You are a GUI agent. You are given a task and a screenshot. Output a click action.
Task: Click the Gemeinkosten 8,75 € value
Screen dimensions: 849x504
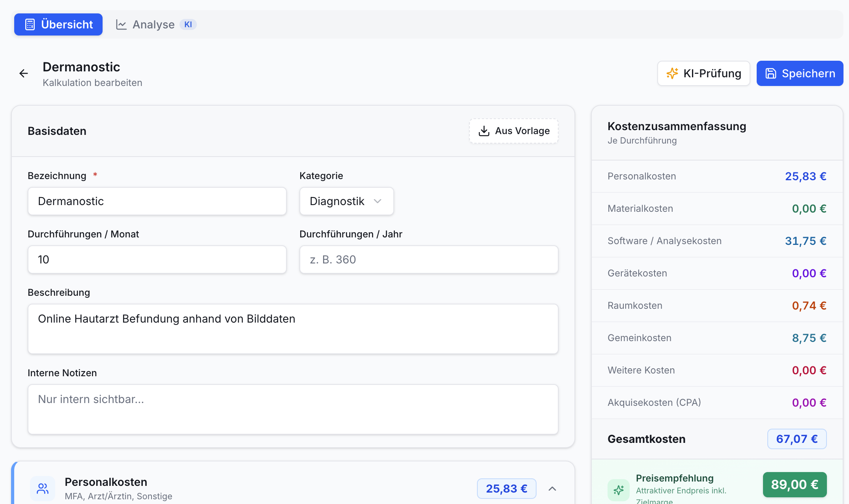click(809, 338)
